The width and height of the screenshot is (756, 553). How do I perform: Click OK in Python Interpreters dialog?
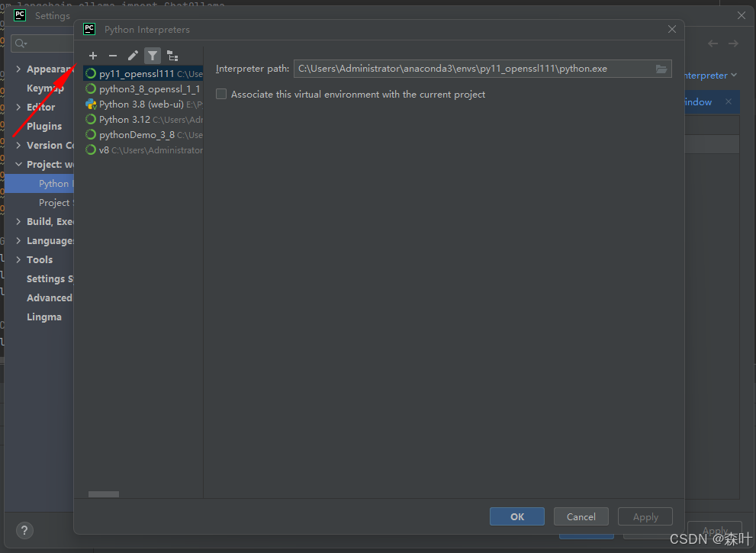(x=517, y=517)
